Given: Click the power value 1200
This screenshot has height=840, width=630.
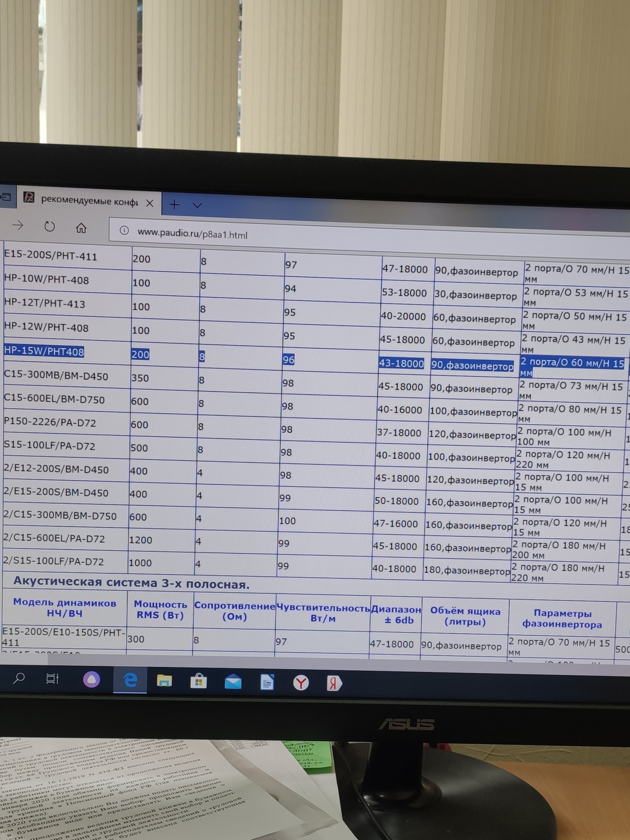Looking at the screenshot, I should tap(140, 540).
